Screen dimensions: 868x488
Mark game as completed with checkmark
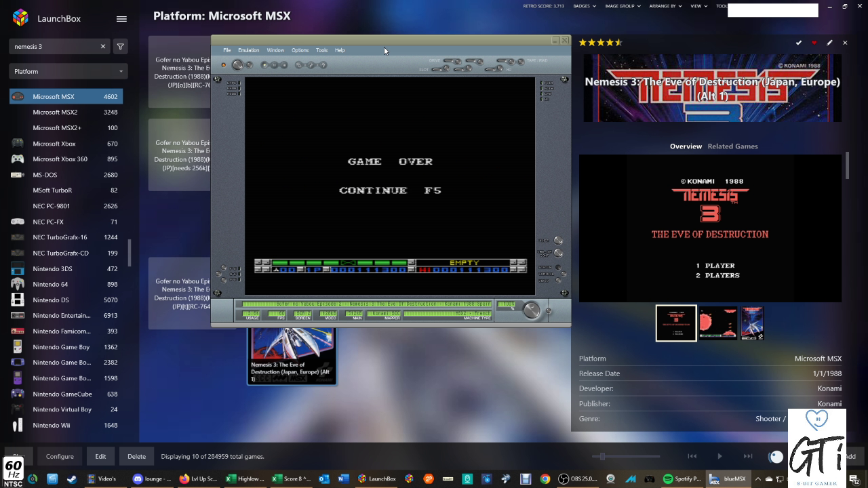click(799, 43)
